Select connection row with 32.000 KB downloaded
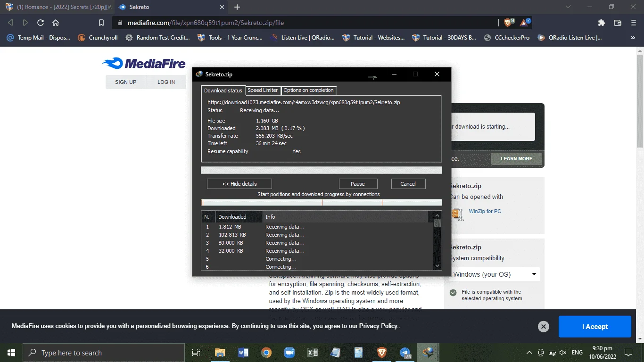 (x=317, y=251)
